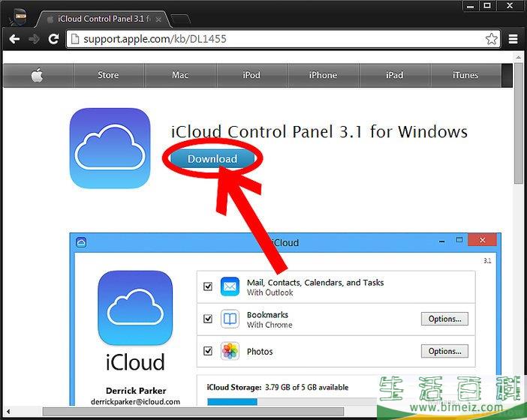Open Options for Photos
Image resolution: width=527 pixels, height=420 pixels.
point(444,351)
